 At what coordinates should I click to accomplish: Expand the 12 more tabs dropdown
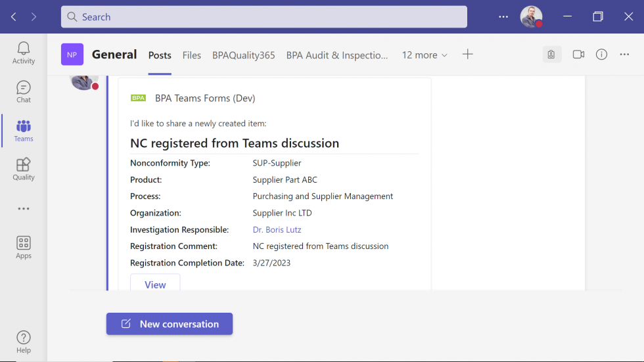pyautogui.click(x=425, y=55)
